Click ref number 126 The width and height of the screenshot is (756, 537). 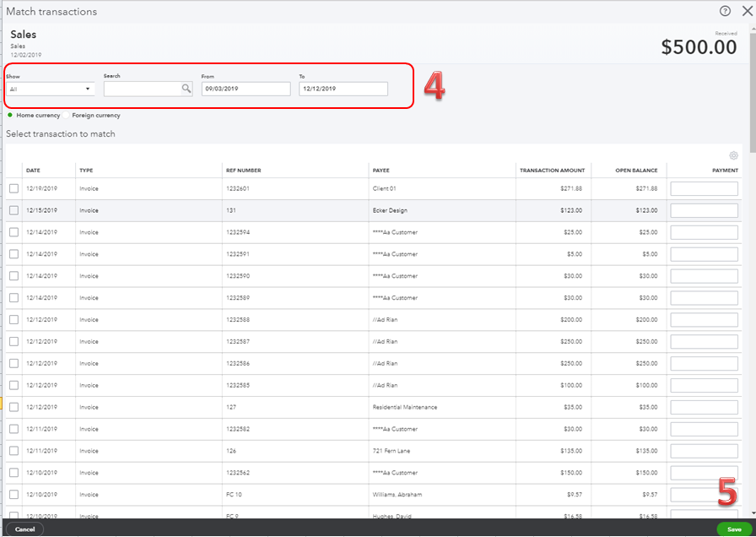(231, 451)
